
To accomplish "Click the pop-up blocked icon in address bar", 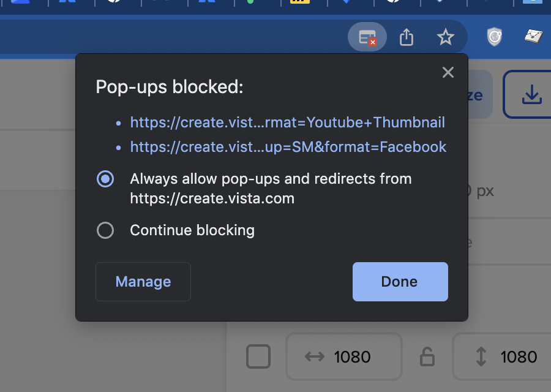I will pos(367,37).
